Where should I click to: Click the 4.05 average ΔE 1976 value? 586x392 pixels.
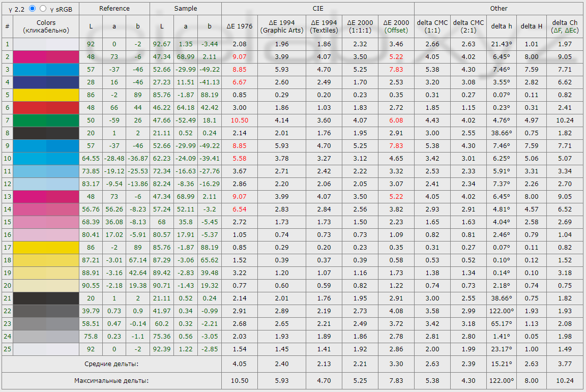pyautogui.click(x=240, y=364)
